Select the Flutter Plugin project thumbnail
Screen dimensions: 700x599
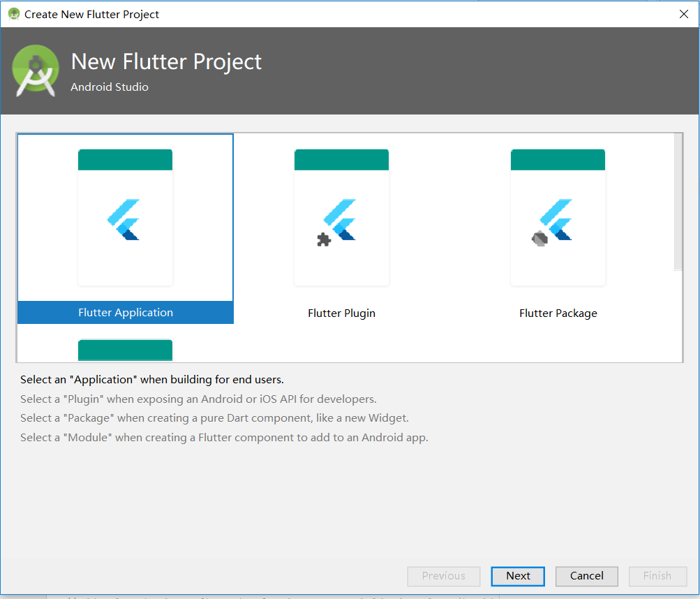click(x=341, y=218)
